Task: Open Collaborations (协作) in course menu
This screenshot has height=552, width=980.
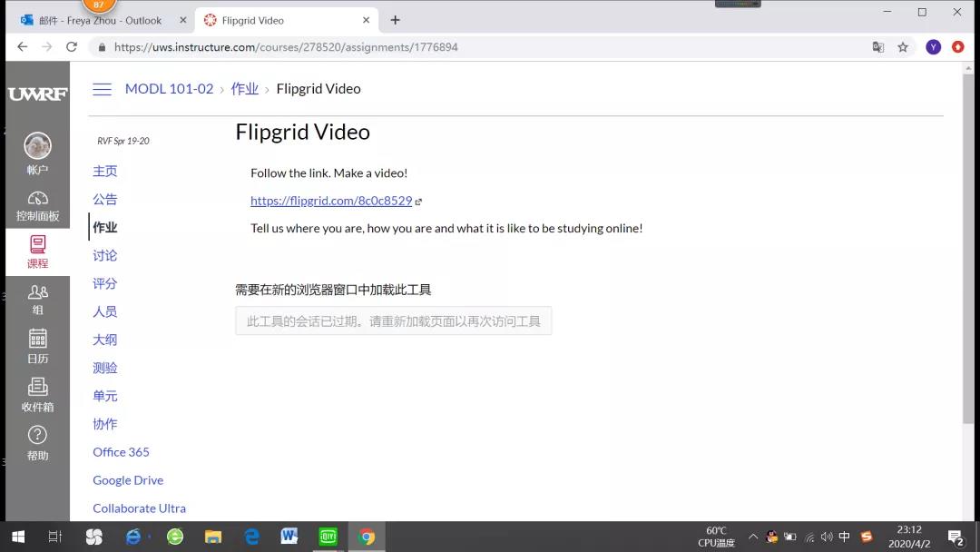Action: pos(105,424)
